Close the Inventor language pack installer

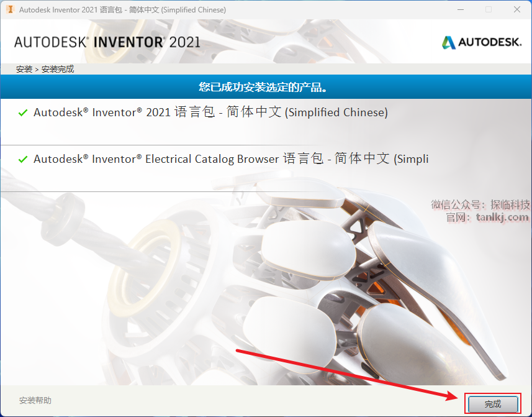point(517,9)
